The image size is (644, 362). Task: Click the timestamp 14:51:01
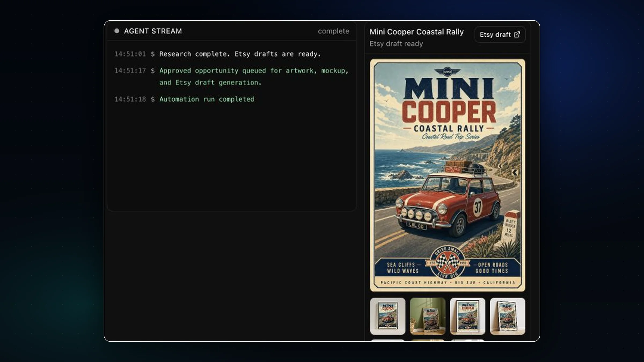pos(130,54)
